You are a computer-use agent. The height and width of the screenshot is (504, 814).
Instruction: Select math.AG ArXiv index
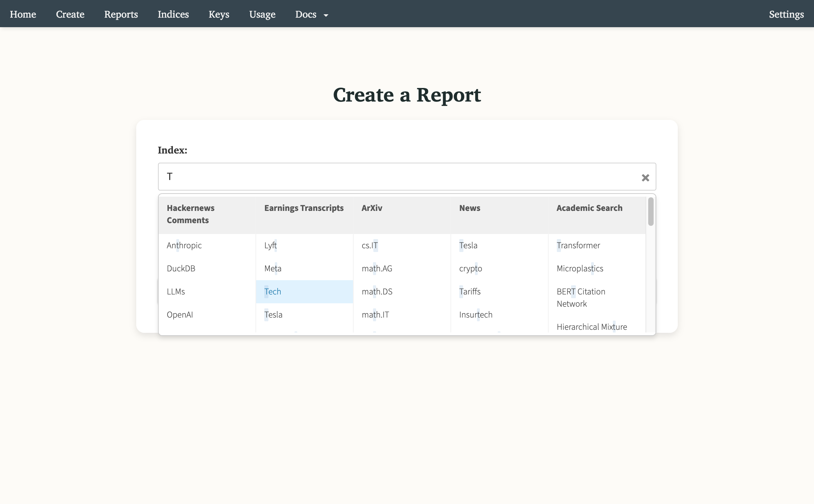pos(377,268)
